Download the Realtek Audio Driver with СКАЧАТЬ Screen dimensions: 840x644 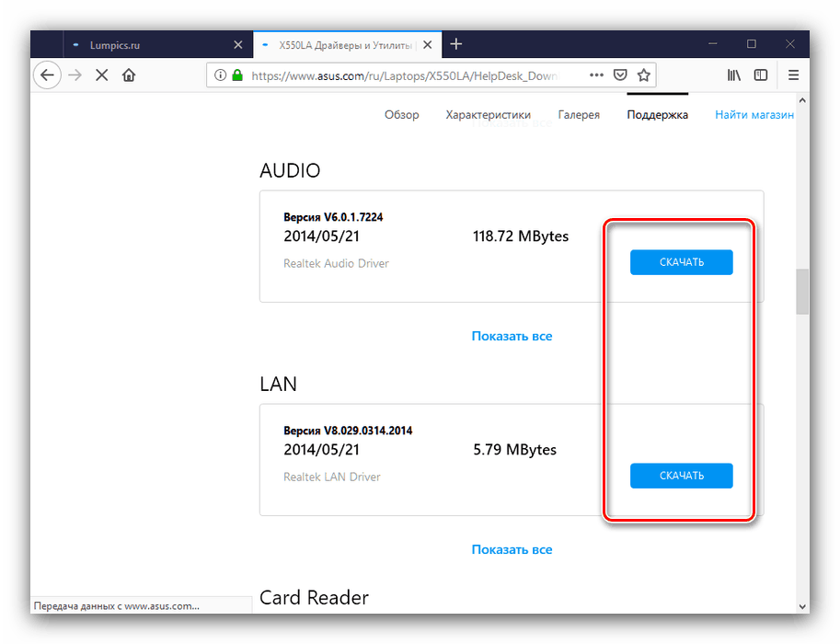682,262
